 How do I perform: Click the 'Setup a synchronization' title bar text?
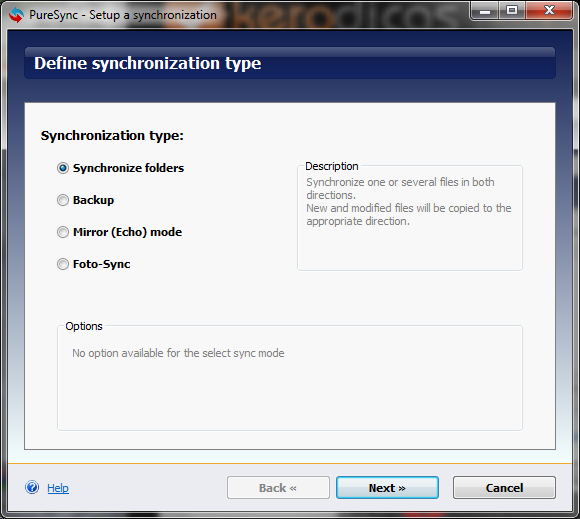point(153,15)
